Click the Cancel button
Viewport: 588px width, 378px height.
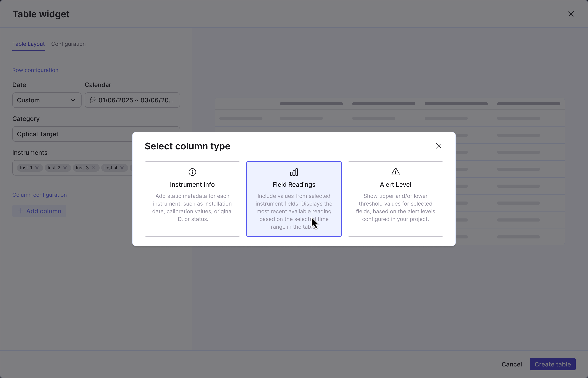[x=511, y=364]
